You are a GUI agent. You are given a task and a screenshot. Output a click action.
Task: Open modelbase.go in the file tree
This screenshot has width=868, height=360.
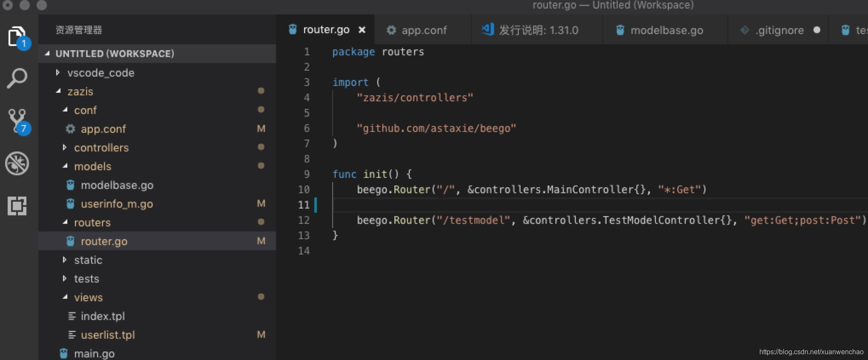(157, 185)
